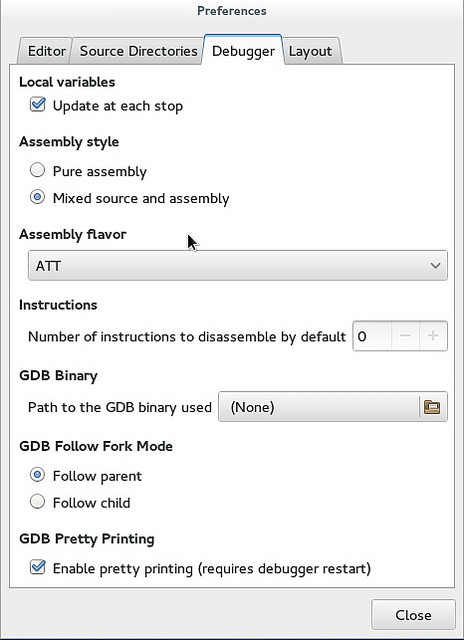Select the Debugger tab
The image size is (464, 640).
tap(243, 51)
